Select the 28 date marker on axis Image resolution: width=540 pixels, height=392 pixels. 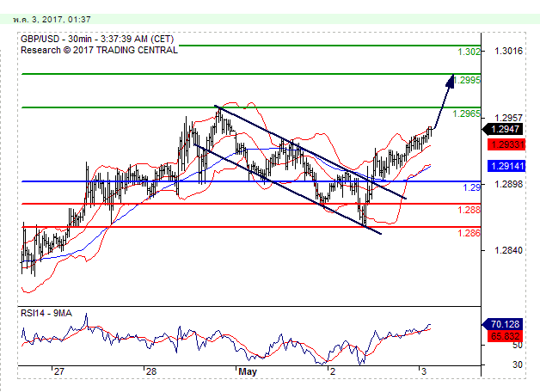tap(150, 372)
